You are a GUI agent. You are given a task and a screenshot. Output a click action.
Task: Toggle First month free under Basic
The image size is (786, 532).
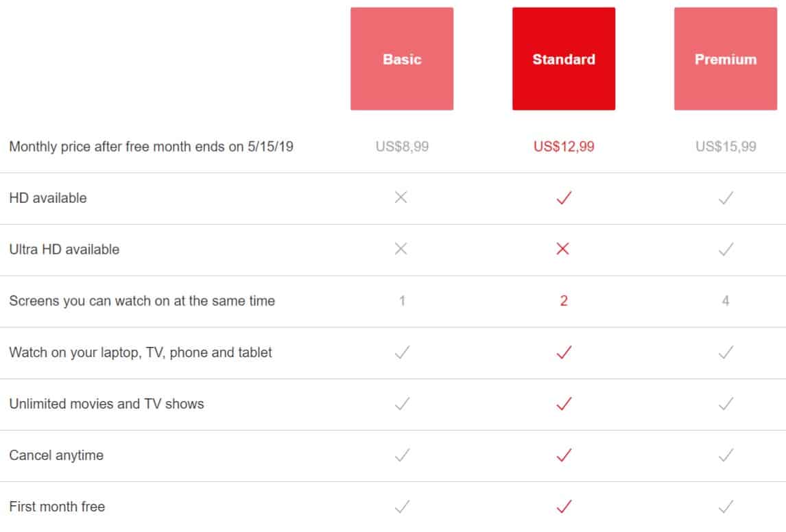point(401,506)
